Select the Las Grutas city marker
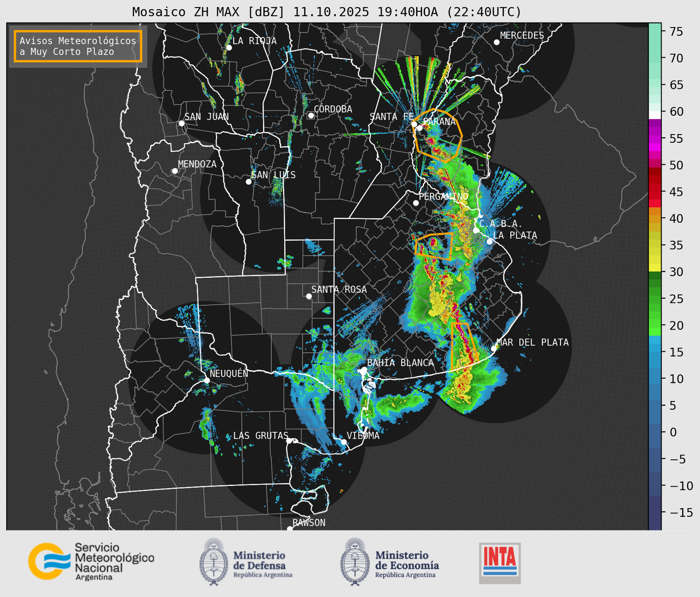The image size is (700, 597). [289, 441]
